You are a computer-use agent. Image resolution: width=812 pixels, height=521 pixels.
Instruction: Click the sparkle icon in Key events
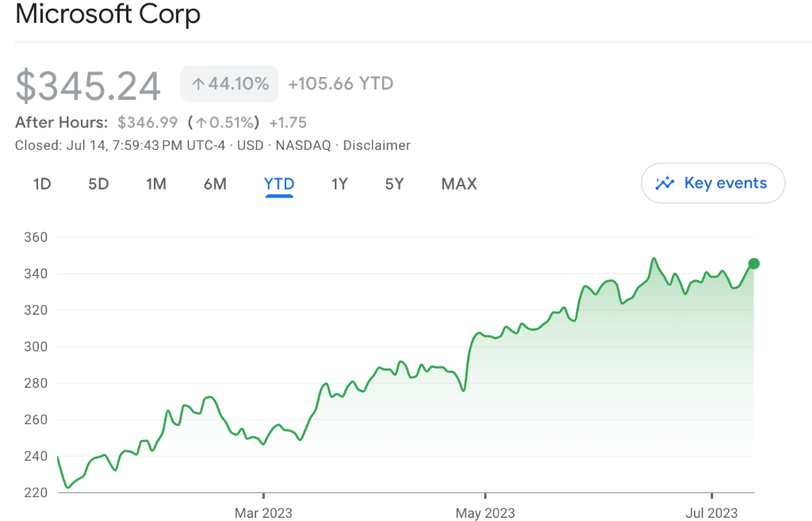pos(665,183)
